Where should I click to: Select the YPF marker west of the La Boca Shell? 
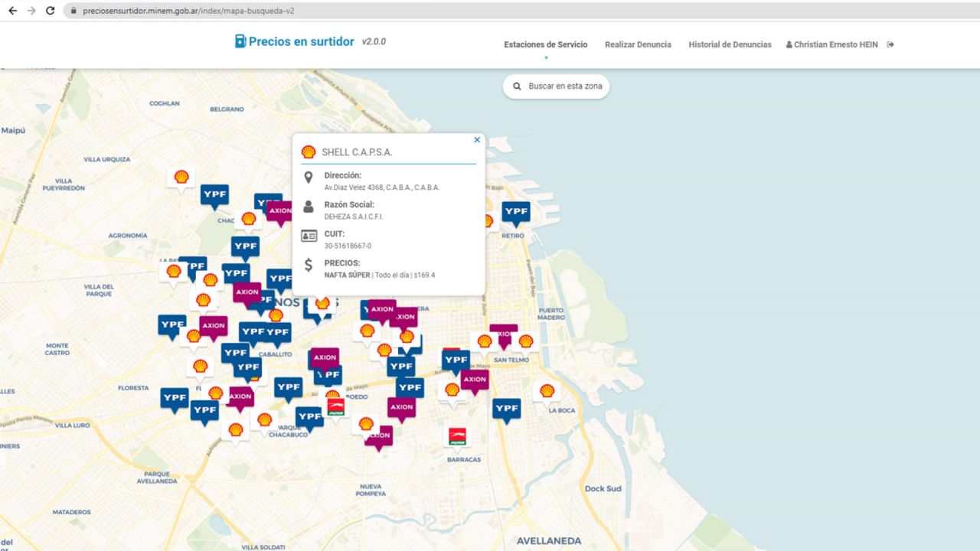point(506,409)
